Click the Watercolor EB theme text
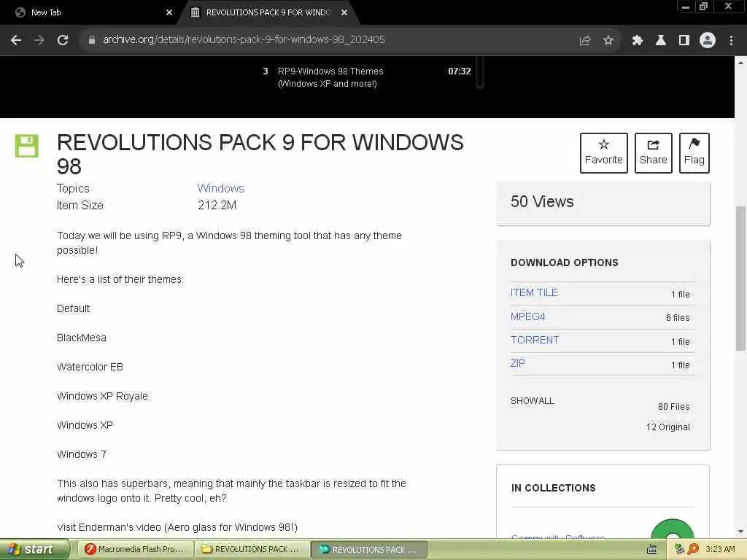747x560 pixels. tap(90, 367)
